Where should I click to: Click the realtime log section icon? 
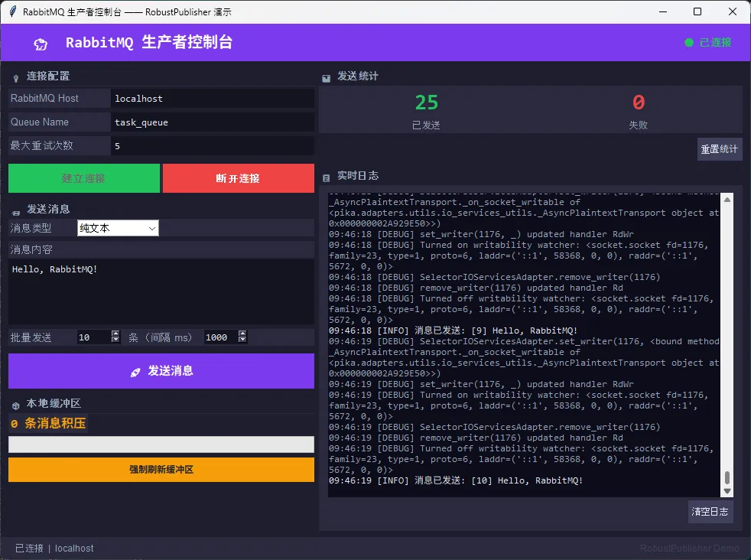coord(326,177)
